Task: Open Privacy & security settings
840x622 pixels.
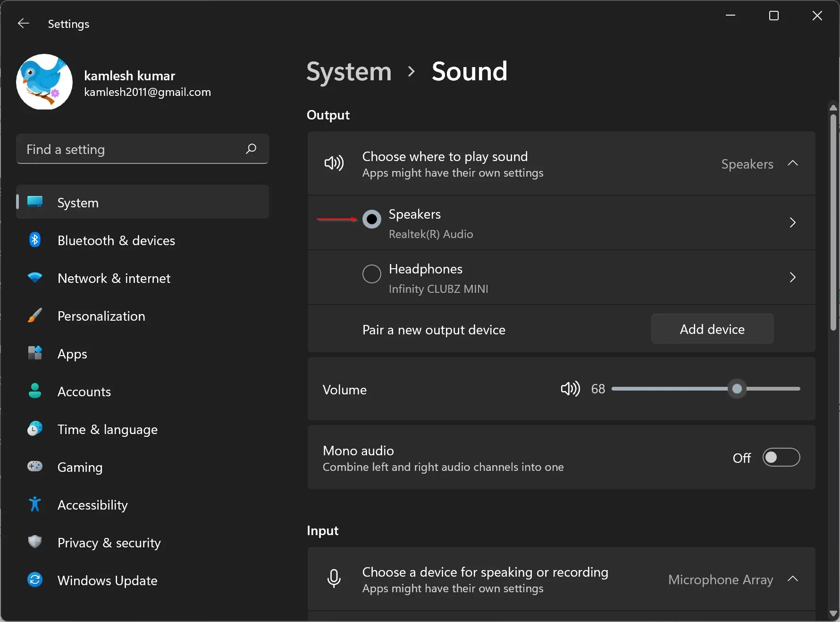Action: coord(109,542)
